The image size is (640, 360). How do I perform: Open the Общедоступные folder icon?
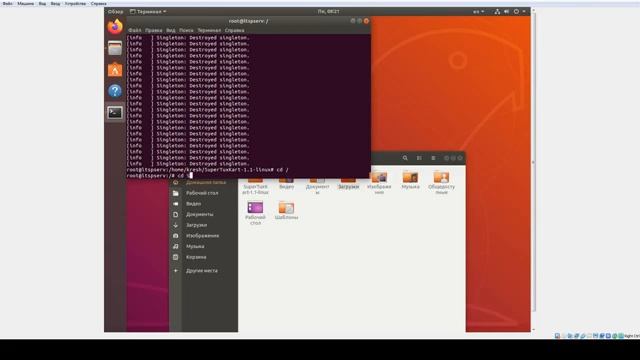click(441, 177)
